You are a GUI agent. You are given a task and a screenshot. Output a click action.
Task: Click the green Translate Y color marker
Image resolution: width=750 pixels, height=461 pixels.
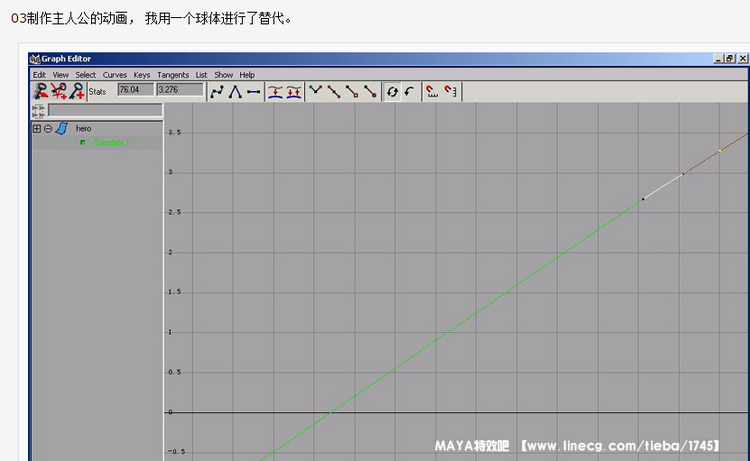pos(83,143)
